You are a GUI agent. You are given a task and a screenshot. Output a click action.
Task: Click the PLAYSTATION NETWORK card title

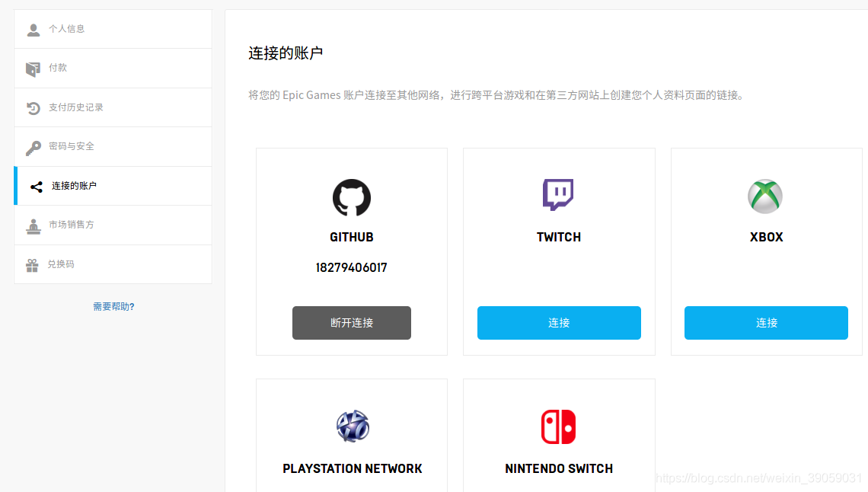[352, 468]
